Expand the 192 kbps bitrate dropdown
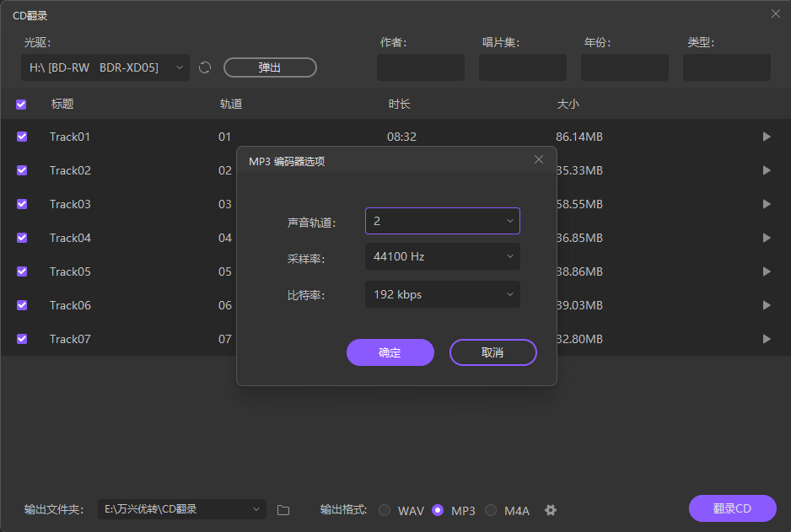 (x=442, y=295)
